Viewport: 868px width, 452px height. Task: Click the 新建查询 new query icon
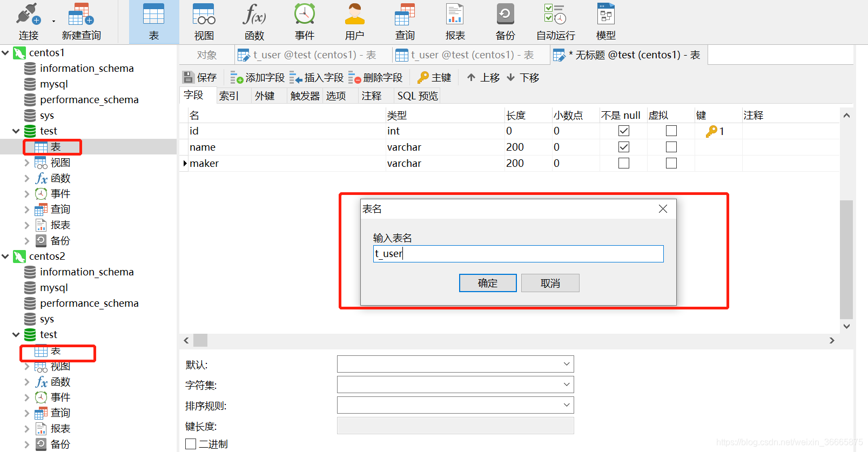tap(81, 22)
